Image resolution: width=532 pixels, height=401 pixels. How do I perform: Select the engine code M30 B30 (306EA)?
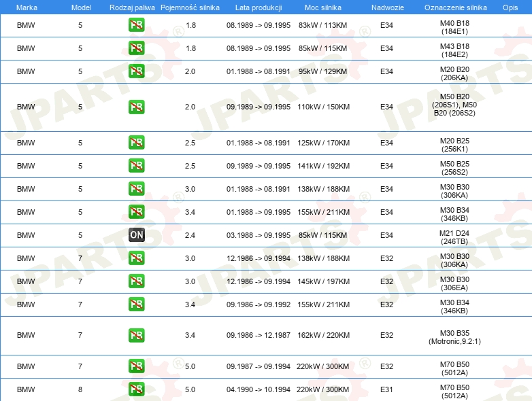(x=454, y=283)
